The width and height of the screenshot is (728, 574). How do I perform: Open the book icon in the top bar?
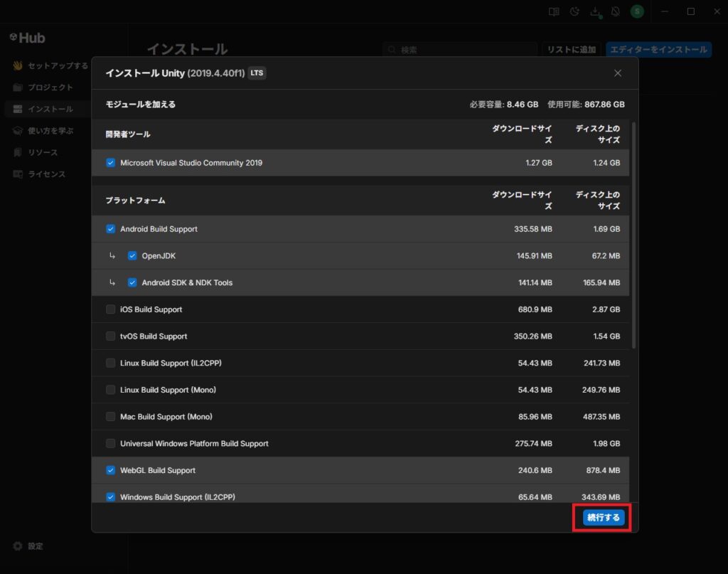click(554, 11)
